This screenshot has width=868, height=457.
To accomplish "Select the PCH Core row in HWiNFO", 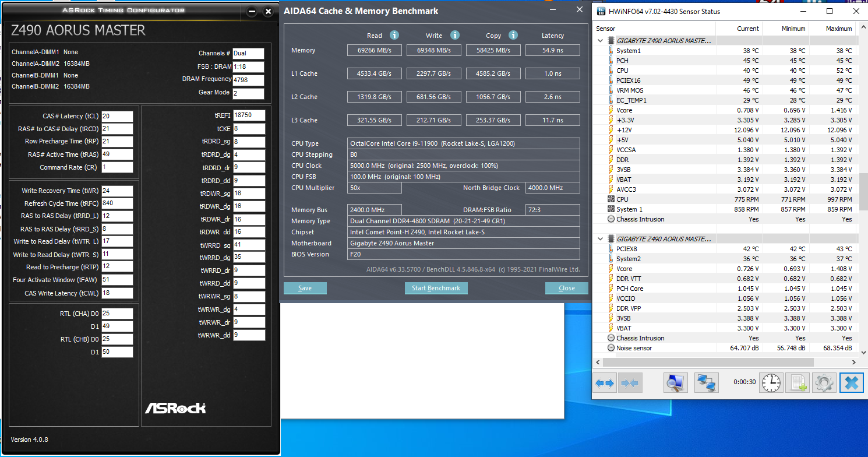I will tap(725, 289).
